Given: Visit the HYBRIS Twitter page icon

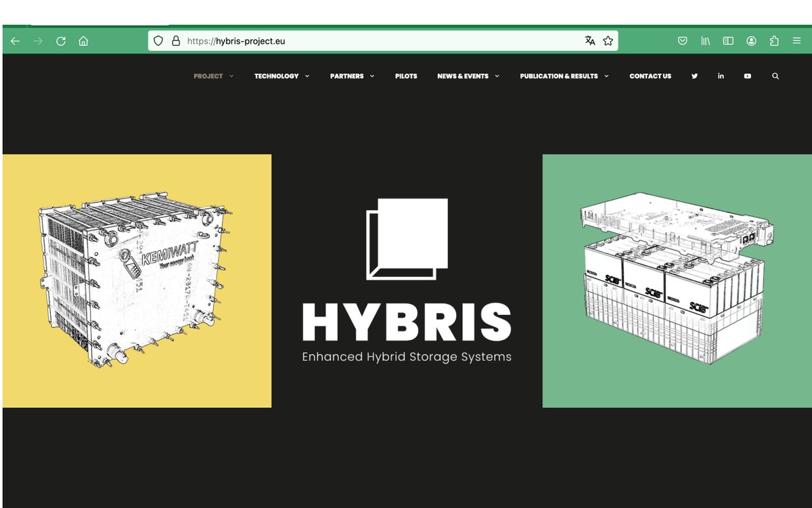Looking at the screenshot, I should 694,76.
